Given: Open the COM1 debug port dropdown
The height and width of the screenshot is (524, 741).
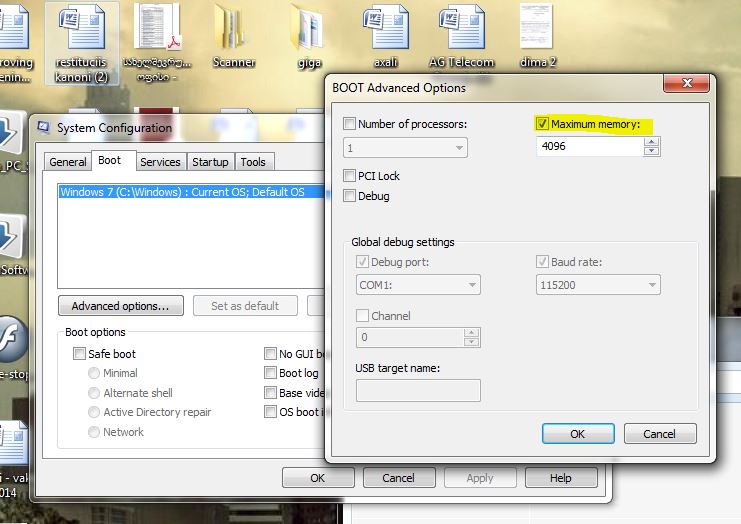Looking at the screenshot, I should [x=418, y=285].
